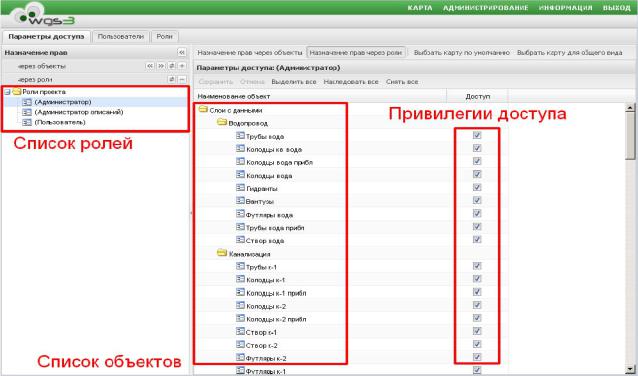Toggle access checkbox for 'Колодцы вода прибл'
The width and height of the screenshot is (638, 376).
click(x=477, y=161)
